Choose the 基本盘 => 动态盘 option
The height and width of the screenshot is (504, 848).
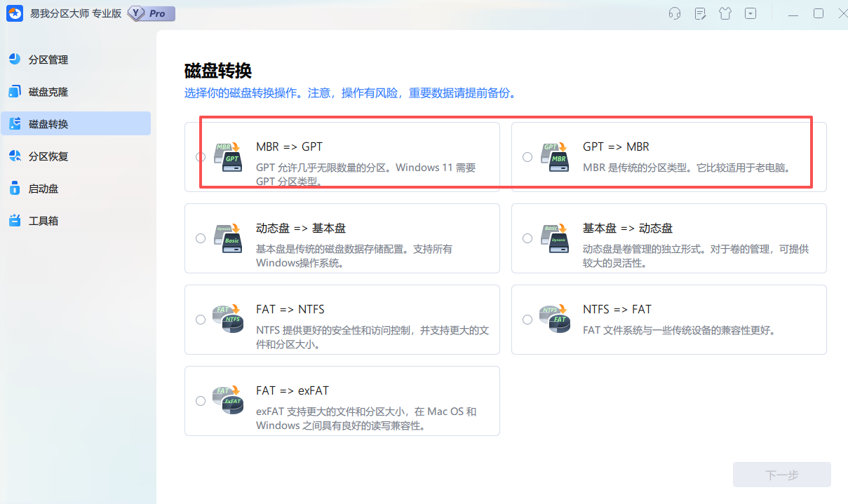(x=527, y=238)
